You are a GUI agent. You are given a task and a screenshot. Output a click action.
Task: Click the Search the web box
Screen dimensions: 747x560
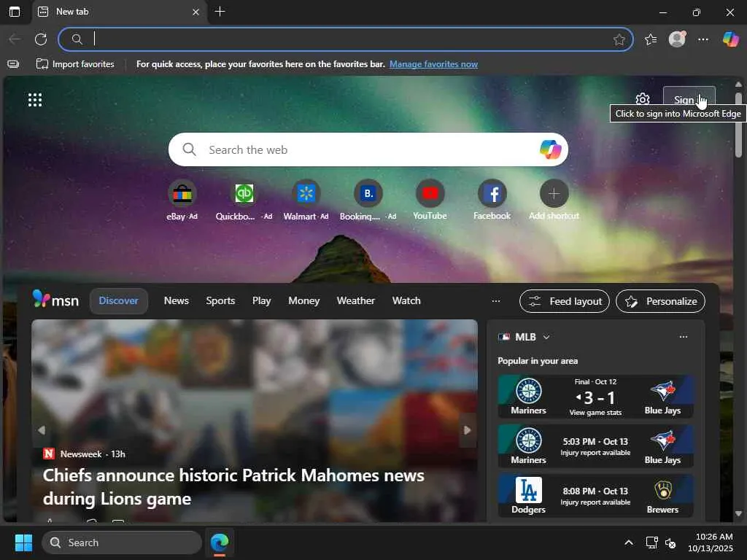(368, 149)
